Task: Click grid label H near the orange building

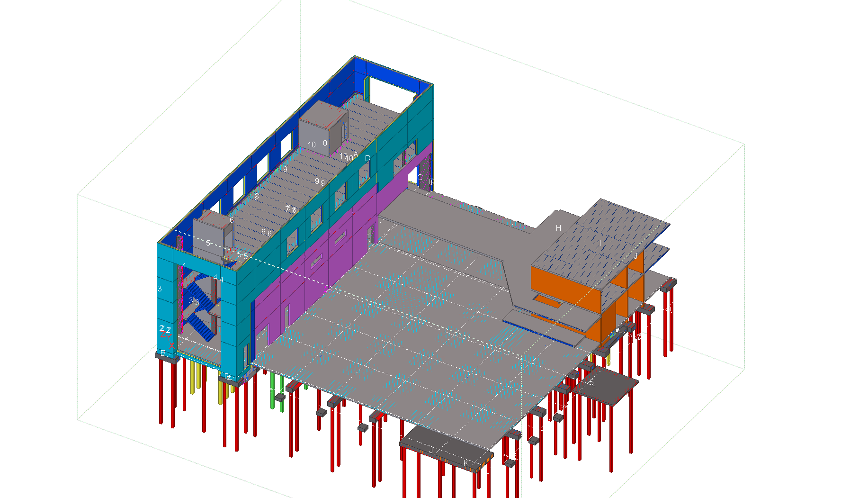Action: tap(558, 228)
